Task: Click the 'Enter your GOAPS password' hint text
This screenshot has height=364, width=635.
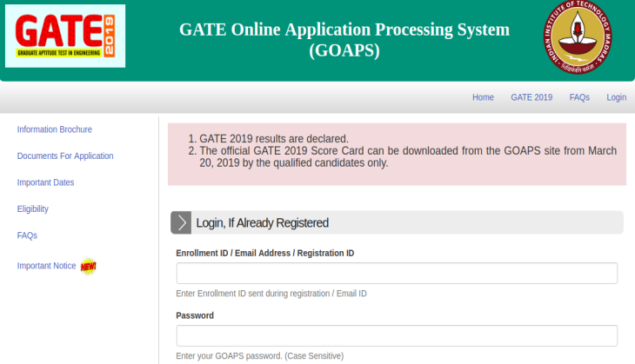Action: [x=259, y=356]
